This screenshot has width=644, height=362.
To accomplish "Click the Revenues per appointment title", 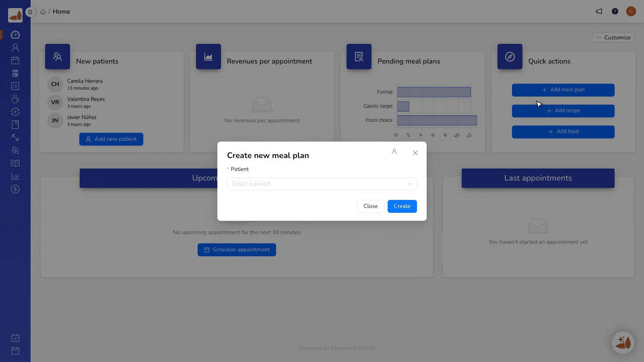I will point(269,61).
